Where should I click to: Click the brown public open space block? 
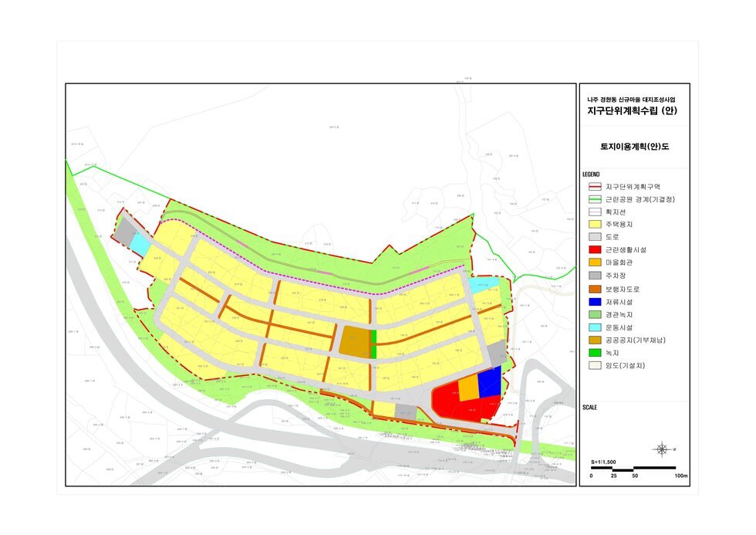point(354,341)
